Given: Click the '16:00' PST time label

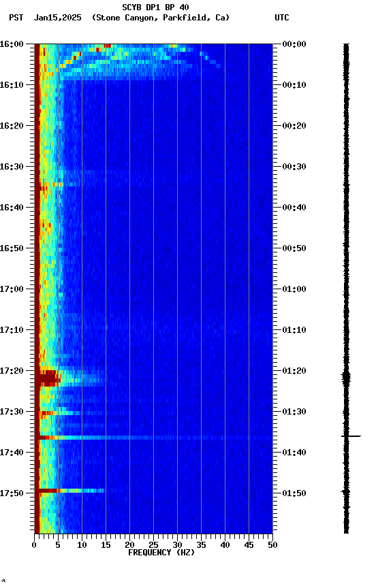Looking at the screenshot, I should (12, 44).
